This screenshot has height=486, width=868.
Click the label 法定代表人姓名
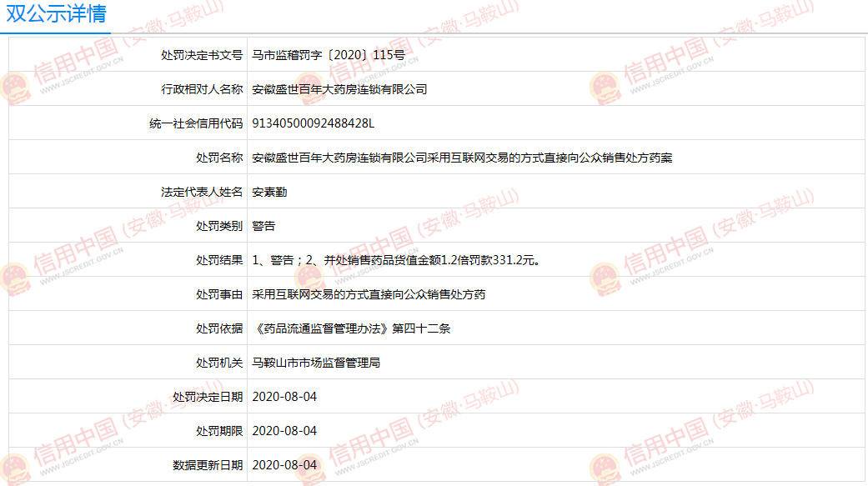(x=202, y=192)
